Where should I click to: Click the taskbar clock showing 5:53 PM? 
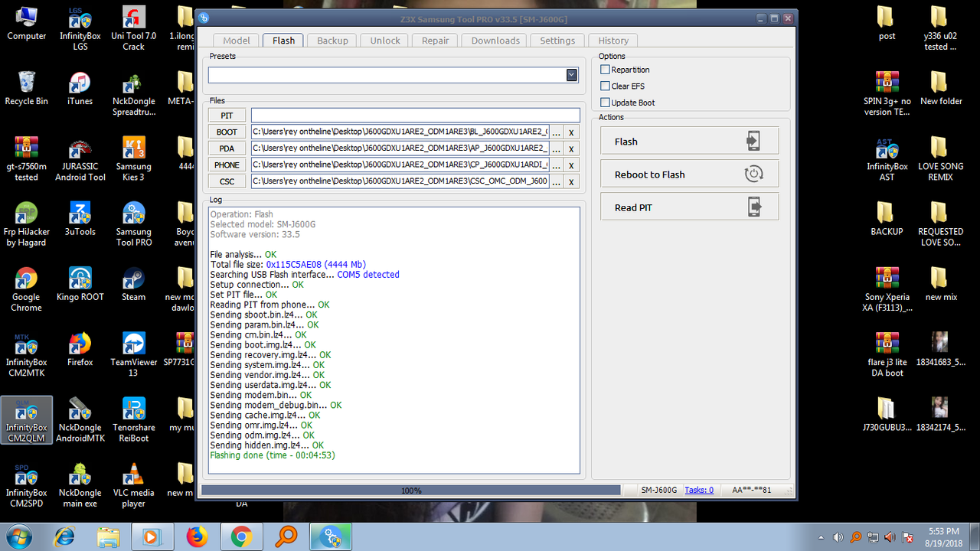click(x=942, y=536)
